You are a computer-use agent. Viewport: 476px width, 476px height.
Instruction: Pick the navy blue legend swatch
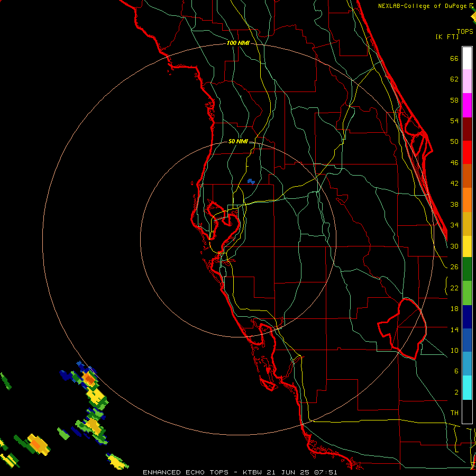point(467,317)
